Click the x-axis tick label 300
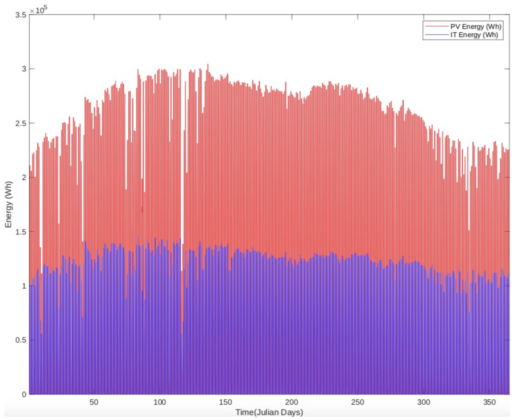514x420 pixels. pos(424,402)
